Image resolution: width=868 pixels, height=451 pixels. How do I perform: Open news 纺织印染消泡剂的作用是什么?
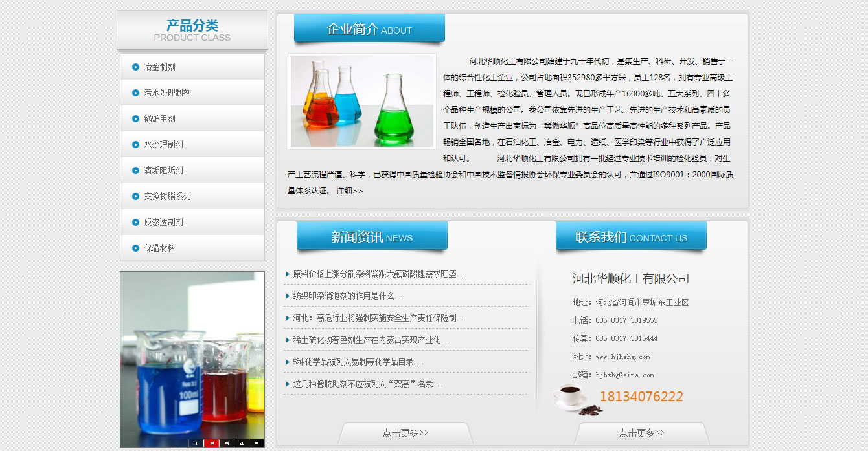pyautogui.click(x=348, y=296)
